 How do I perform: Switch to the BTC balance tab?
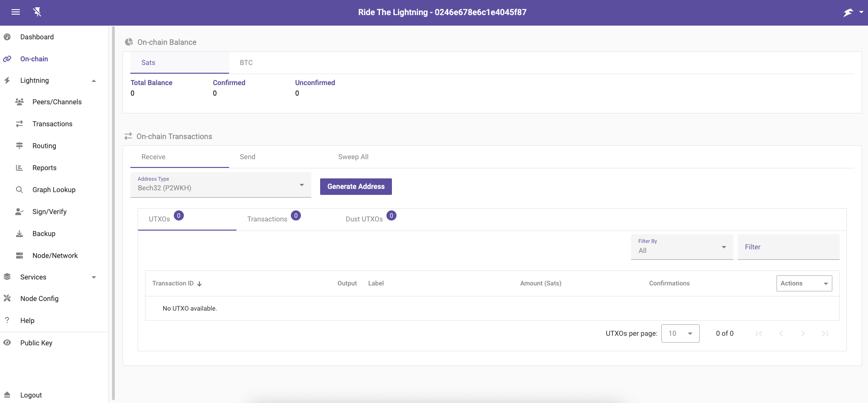click(x=278, y=63)
